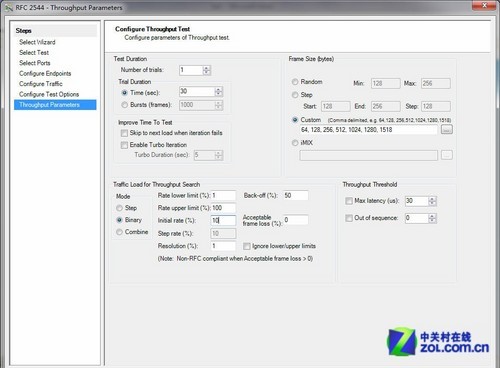Click the Rate lower limit field
Image resolution: width=500 pixels, height=368 pixels.
[223, 195]
